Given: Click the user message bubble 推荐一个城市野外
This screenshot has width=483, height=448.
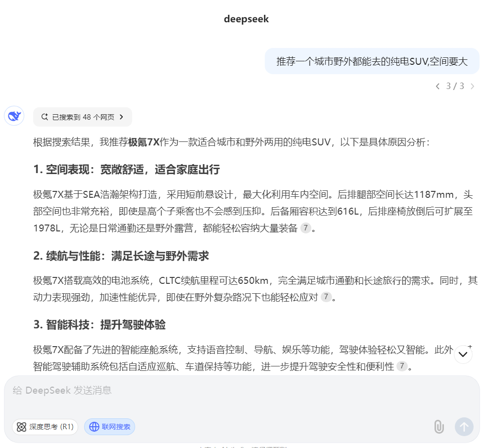Looking at the screenshot, I should (372, 61).
